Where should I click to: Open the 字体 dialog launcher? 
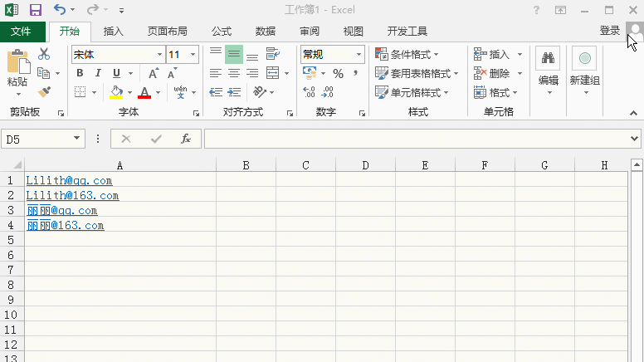click(x=197, y=114)
